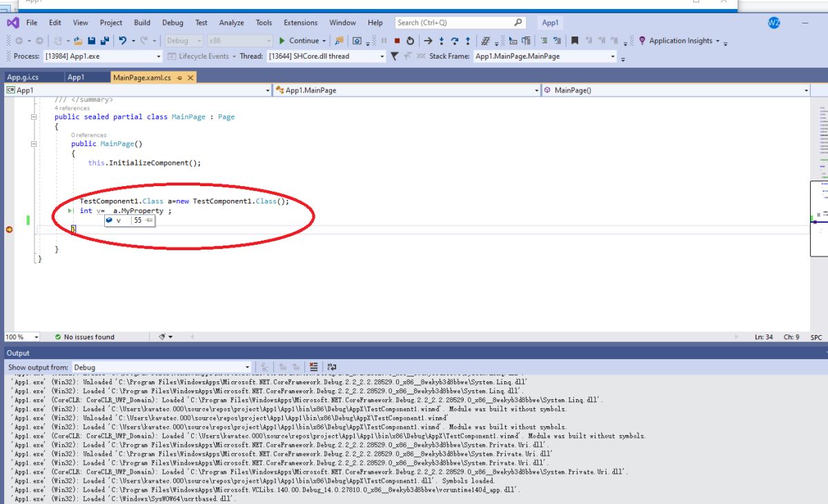The image size is (828, 504).
Task: Click the Comment Out Lines icon
Action: coord(544,41)
